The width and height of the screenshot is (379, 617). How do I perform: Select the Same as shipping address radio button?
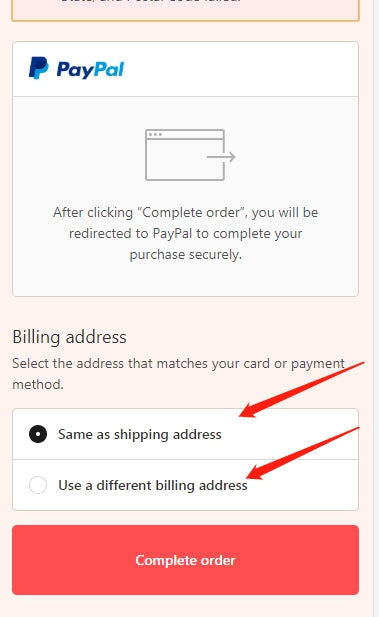point(38,434)
